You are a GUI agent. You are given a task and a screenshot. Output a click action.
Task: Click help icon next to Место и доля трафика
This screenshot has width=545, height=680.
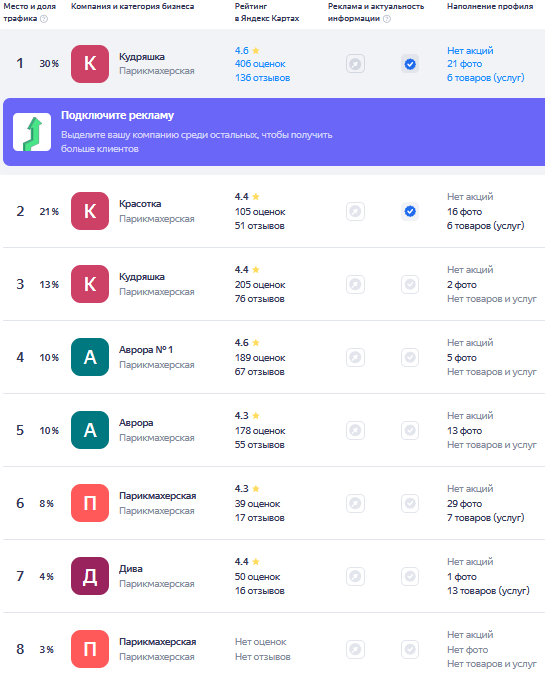44,19
